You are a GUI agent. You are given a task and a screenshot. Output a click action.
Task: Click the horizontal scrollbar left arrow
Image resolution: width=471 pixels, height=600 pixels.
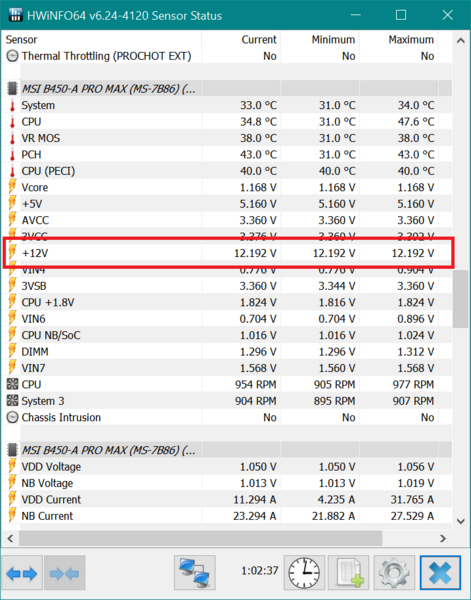pos(10,538)
